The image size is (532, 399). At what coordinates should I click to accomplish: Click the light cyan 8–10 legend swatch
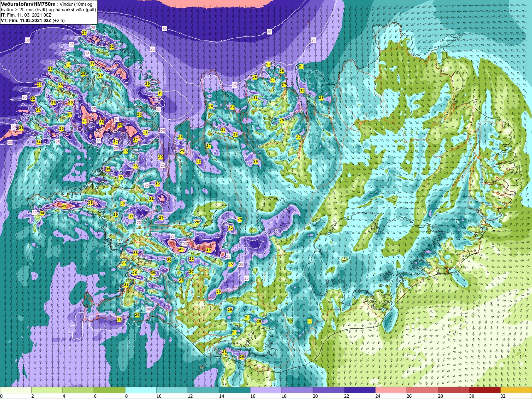141,390
